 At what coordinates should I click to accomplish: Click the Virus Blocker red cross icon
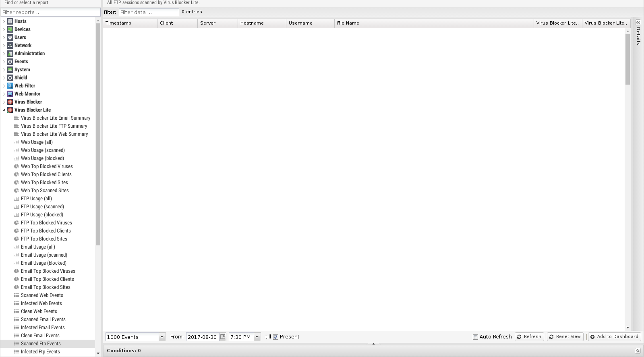click(10, 102)
